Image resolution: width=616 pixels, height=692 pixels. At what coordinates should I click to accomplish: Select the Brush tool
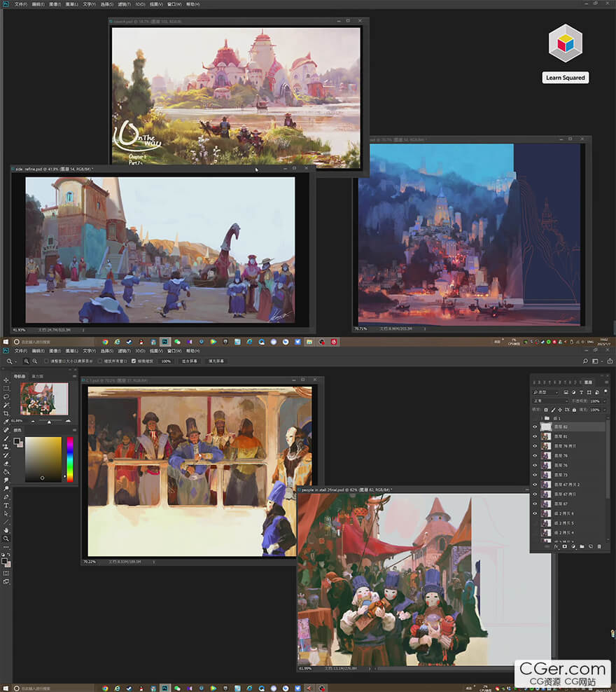pos(6,438)
